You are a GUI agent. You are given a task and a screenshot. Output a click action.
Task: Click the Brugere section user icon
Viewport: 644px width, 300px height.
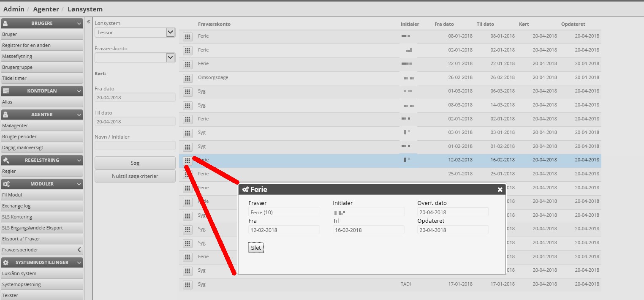(6, 23)
